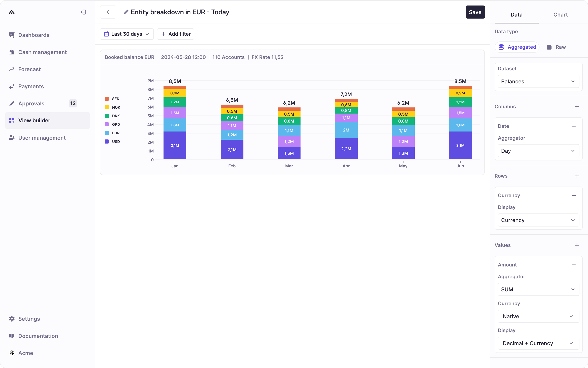Viewport: 588px width, 368px height.
Task: Expand the Day aggregator dropdown
Action: 538,151
